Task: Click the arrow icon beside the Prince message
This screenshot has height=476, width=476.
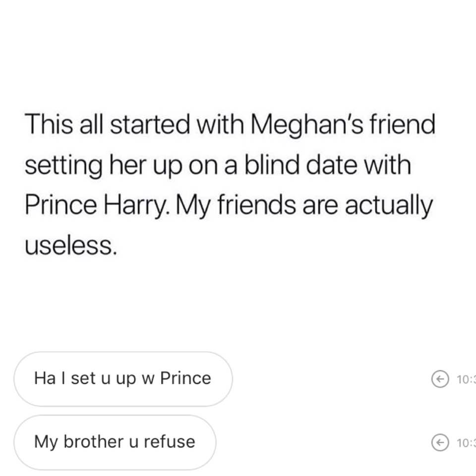Action: (440, 379)
